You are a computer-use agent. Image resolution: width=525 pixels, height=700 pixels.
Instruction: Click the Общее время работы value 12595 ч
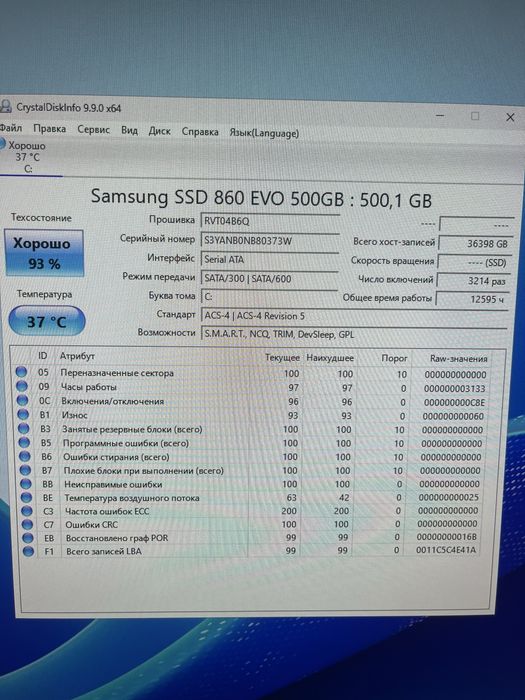[472, 299]
